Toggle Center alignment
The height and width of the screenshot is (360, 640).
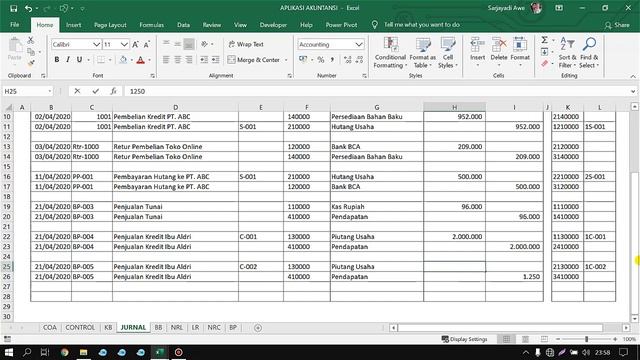tap(177, 60)
